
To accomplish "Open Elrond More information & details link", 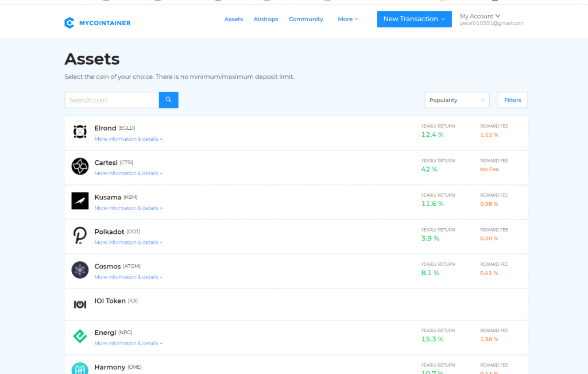I will pos(128,139).
